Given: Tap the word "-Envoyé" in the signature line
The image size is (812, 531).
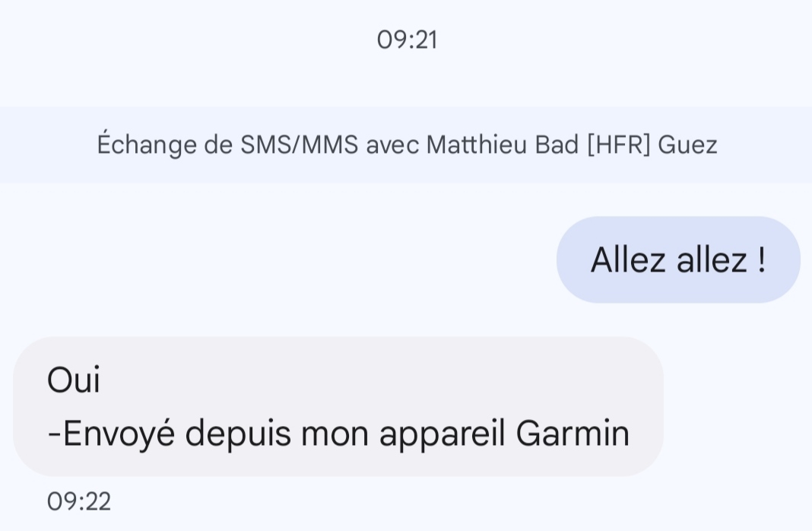Looking at the screenshot, I should pyautogui.click(x=111, y=434).
